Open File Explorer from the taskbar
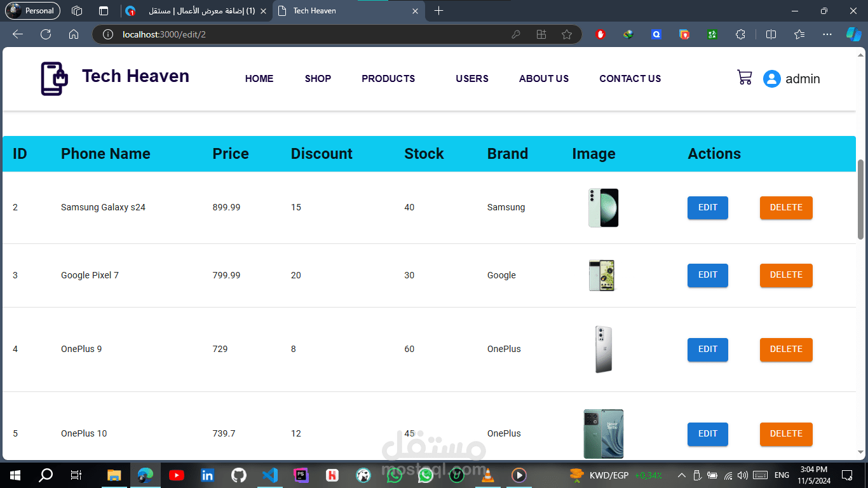Viewport: 868px width, 488px height. (x=114, y=475)
